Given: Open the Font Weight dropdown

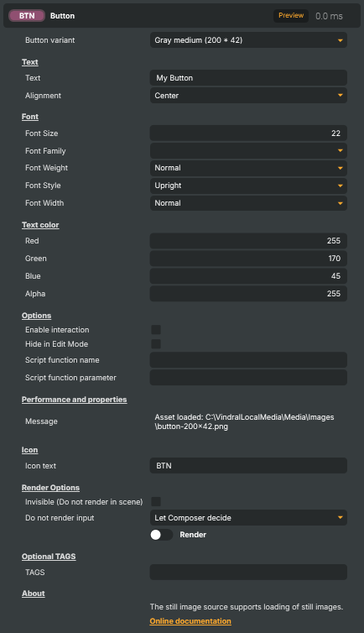Looking at the screenshot, I should (x=248, y=168).
